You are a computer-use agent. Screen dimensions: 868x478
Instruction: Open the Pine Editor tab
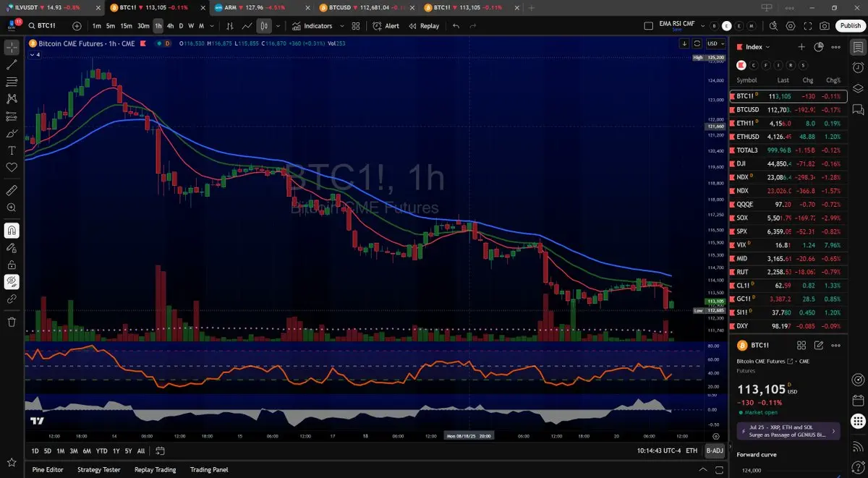(x=48, y=469)
